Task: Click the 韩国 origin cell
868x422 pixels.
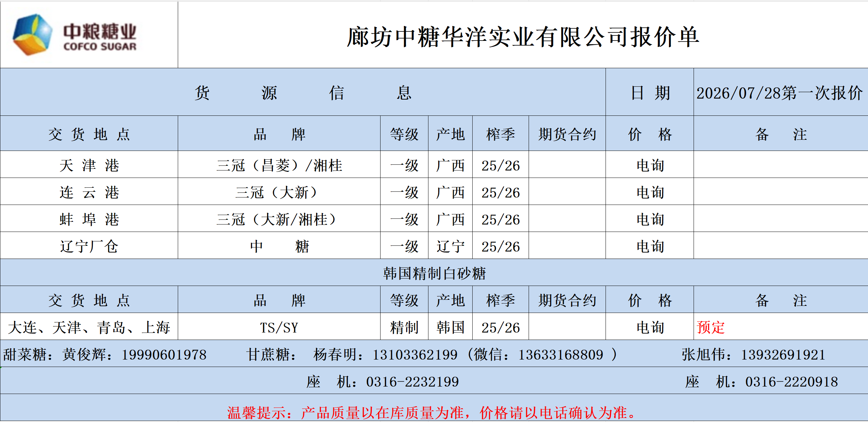Action: (x=450, y=327)
